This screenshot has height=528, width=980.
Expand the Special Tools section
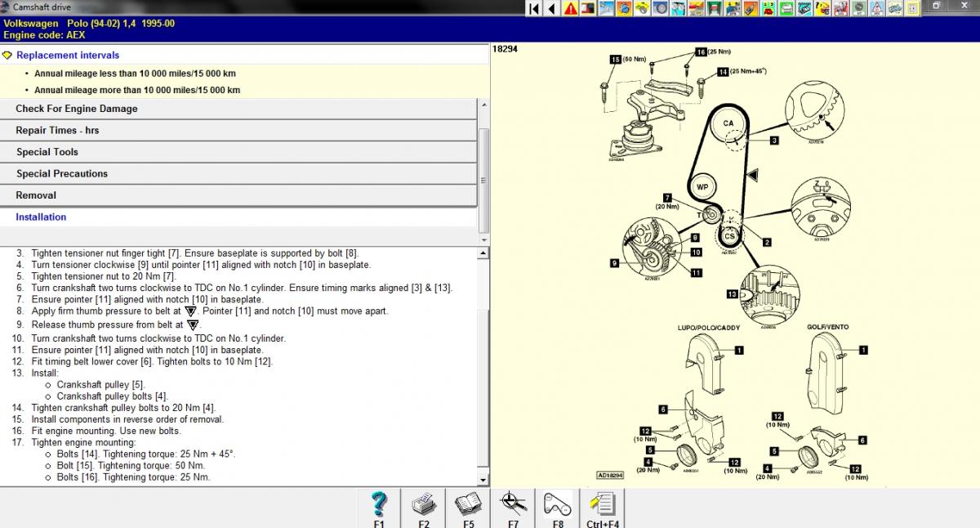tap(238, 152)
